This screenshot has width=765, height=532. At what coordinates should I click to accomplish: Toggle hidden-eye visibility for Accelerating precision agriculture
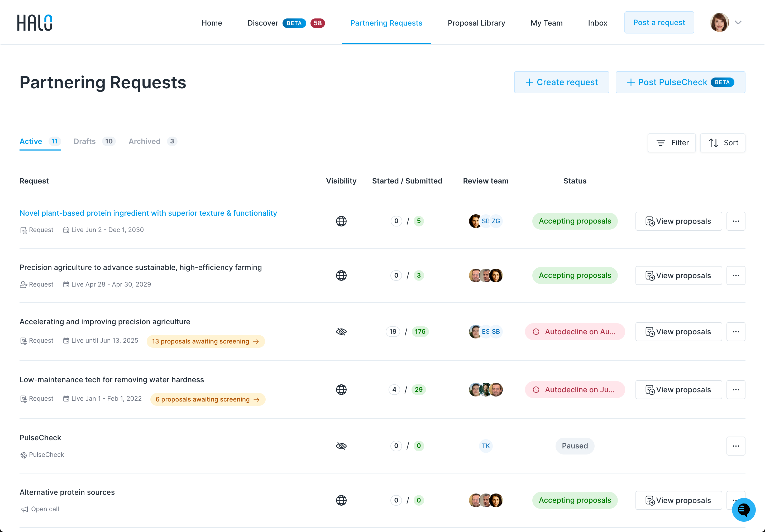pyautogui.click(x=341, y=332)
